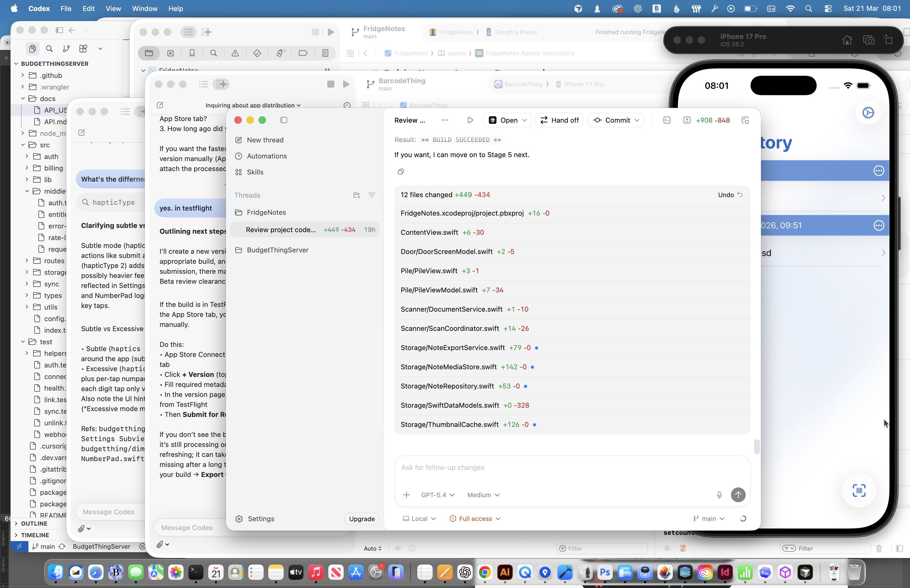Screen dimensions: 910x588
Task: Click Undo on files changed card
Action: (730, 195)
